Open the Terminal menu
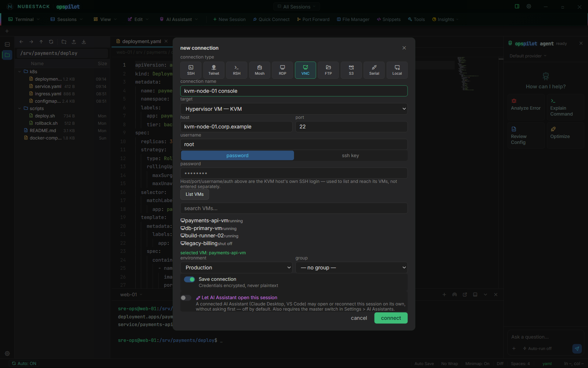This screenshot has height=368, width=588. (24, 20)
